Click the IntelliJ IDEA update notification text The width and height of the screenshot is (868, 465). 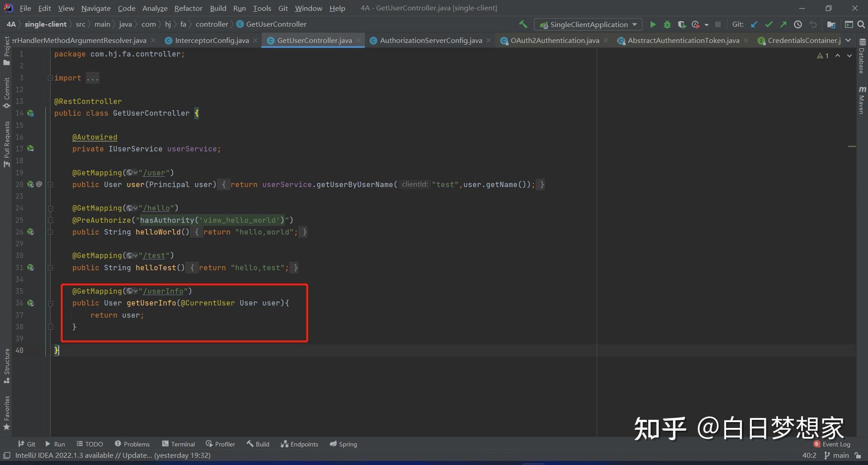click(113, 456)
